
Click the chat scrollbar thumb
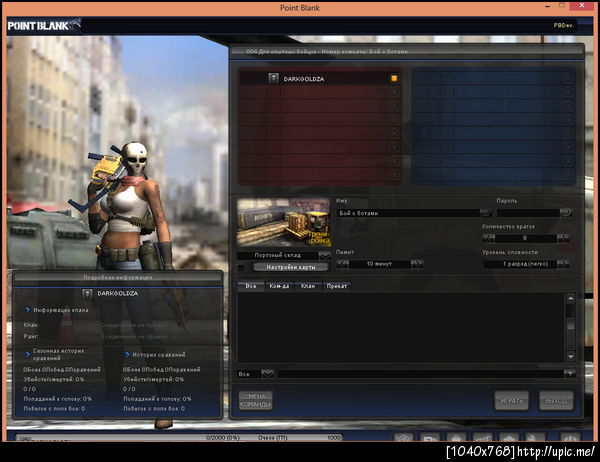(x=571, y=324)
